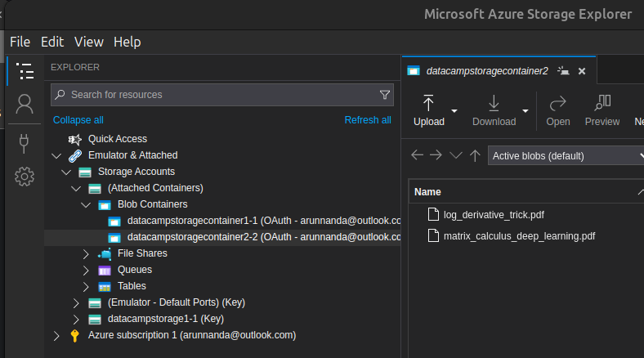Click the Emulator & Attached paperclip icon
This screenshot has height=358, width=644.
coord(74,155)
